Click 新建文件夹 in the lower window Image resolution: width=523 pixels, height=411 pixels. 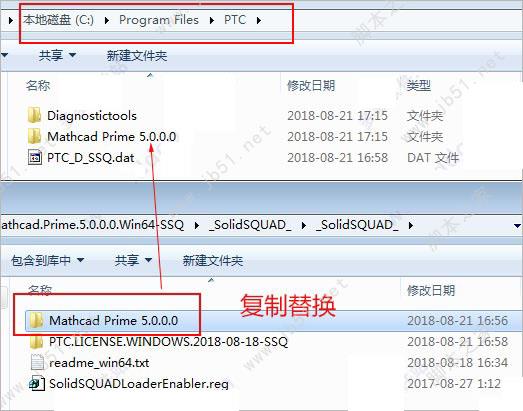213,260
